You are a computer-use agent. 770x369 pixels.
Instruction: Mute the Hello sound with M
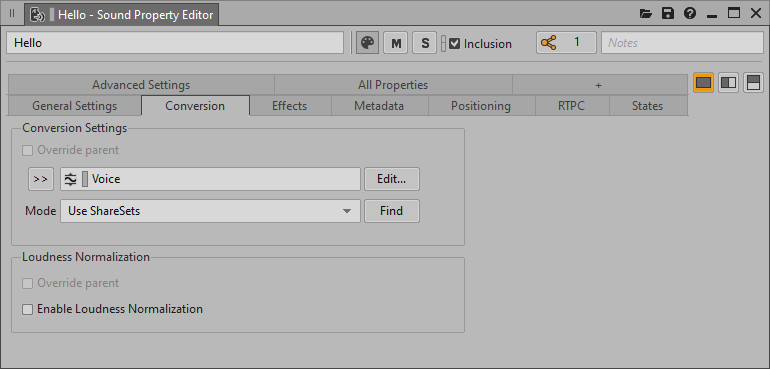(x=396, y=43)
